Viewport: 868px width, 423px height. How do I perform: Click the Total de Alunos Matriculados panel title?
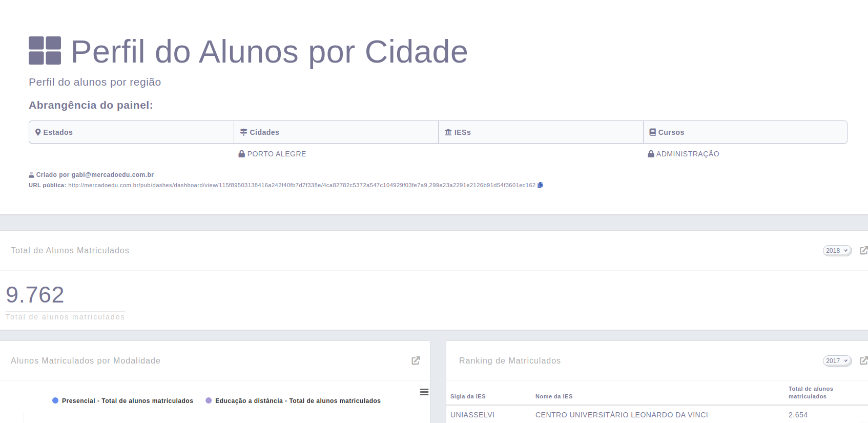tap(70, 251)
